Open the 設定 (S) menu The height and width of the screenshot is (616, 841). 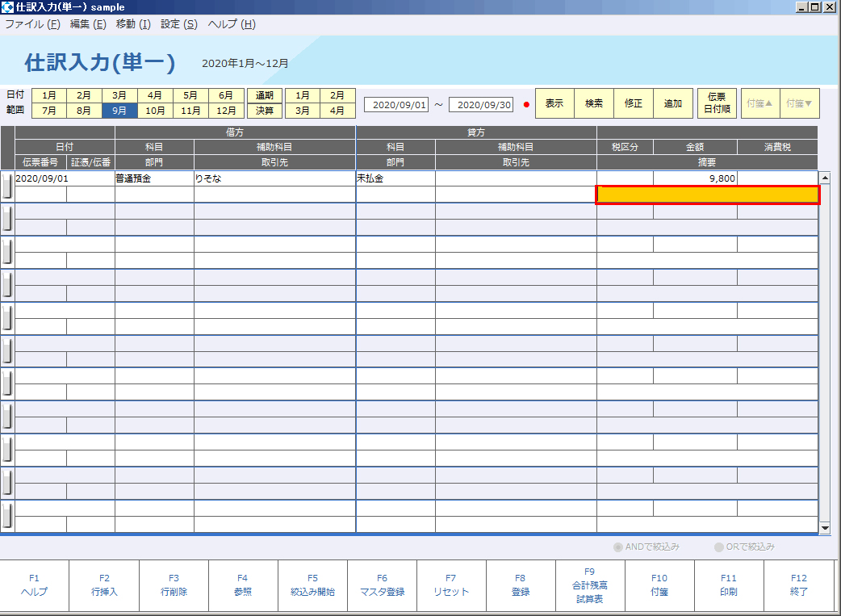179,24
